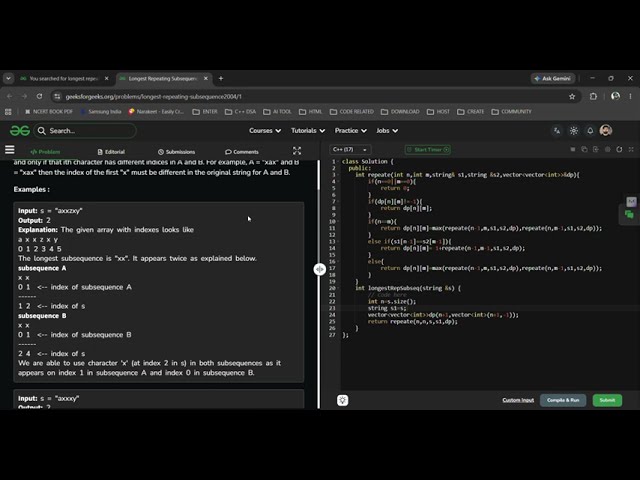Open the bookmarks apps grid icon
The height and width of the screenshot is (480, 640).
pos(8,111)
